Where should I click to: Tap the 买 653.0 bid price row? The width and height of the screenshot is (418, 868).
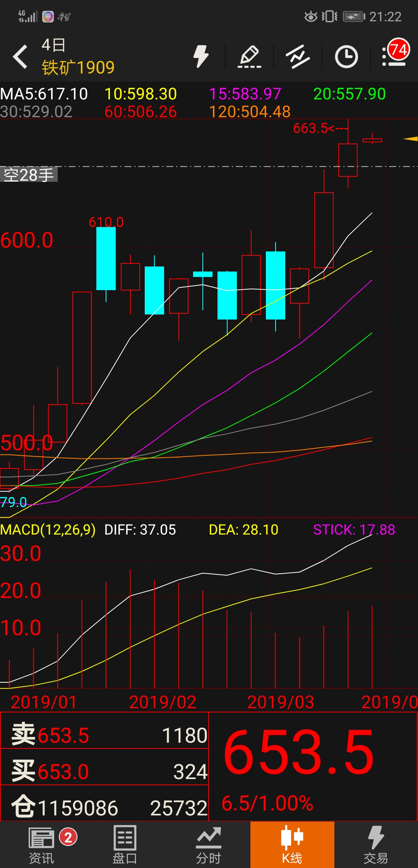tap(104, 772)
